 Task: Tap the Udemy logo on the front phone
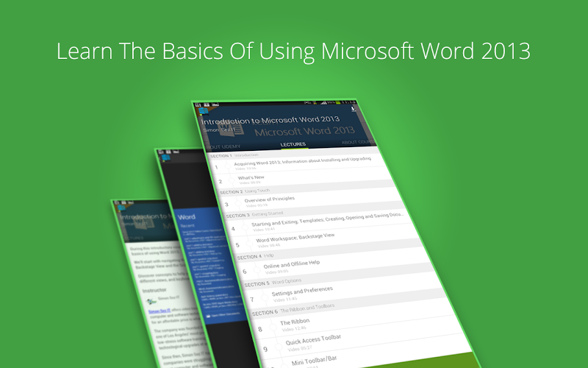(x=204, y=111)
